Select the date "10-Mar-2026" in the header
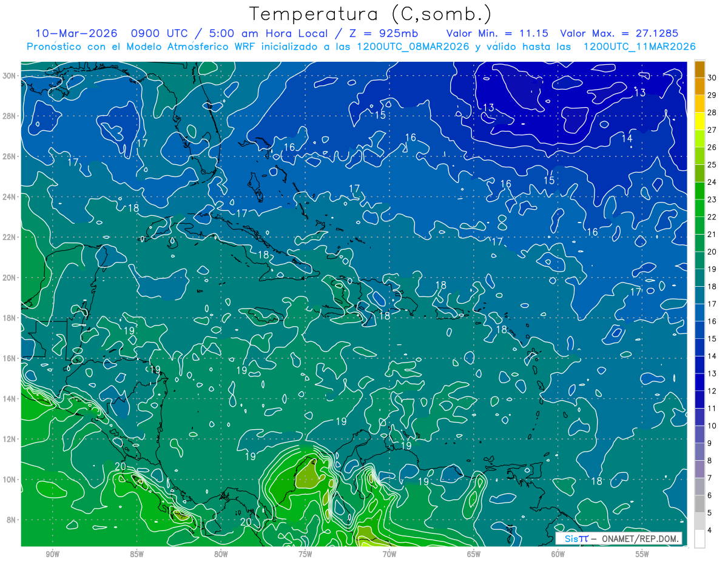728x562 pixels. [76, 33]
